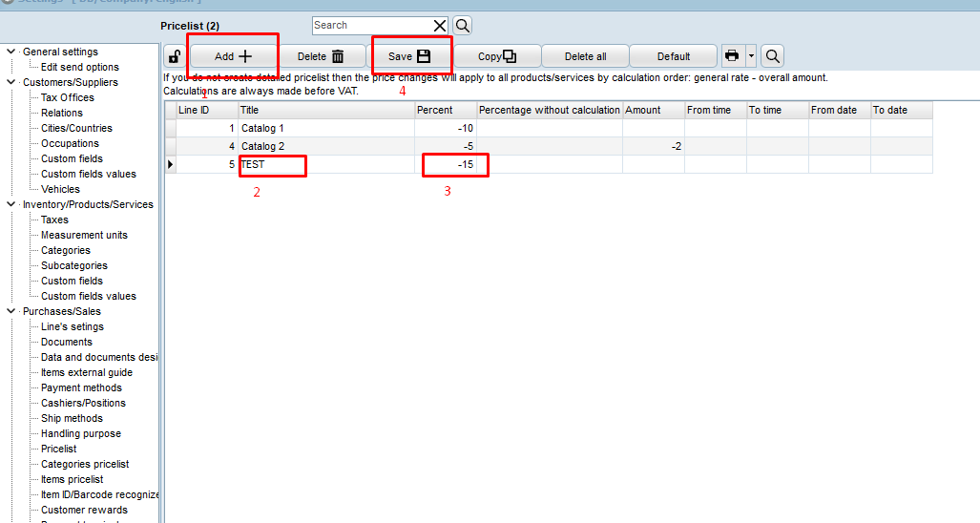
Task: Select Occupations in the tree
Action: (70, 143)
